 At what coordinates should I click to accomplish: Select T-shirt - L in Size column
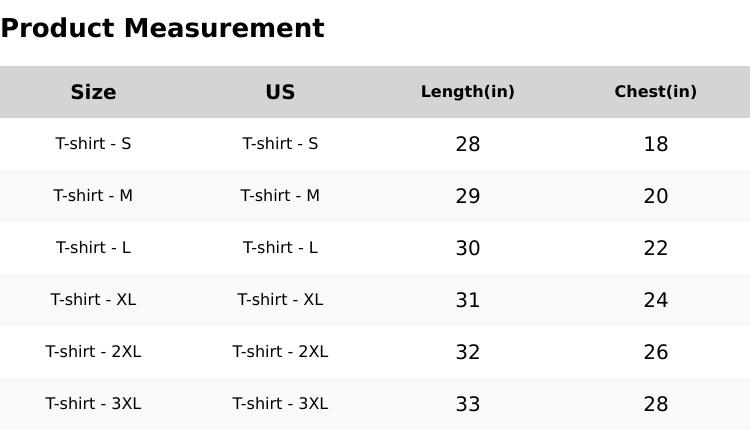[93, 248]
